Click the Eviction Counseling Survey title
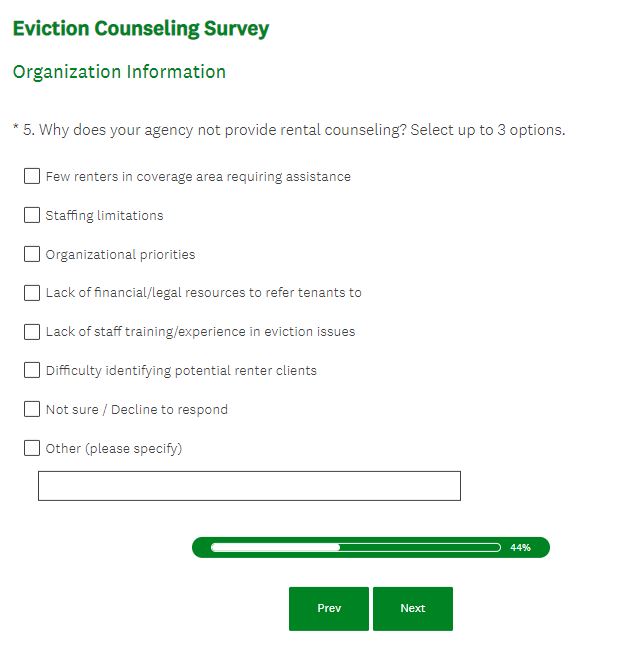Screen dimensions: 626x657 [x=141, y=29]
